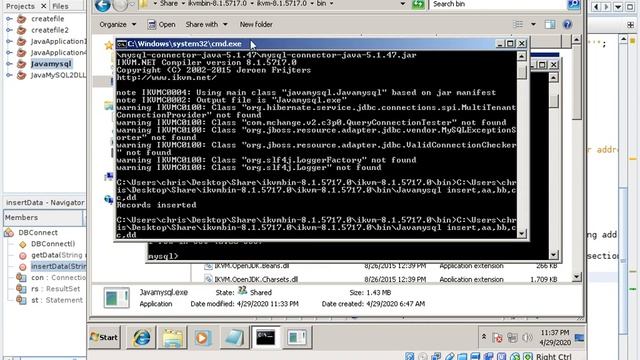Image resolution: width=640 pixels, height=360 pixels.
Task: Open the address bar history dropdown
Action: 403,4
